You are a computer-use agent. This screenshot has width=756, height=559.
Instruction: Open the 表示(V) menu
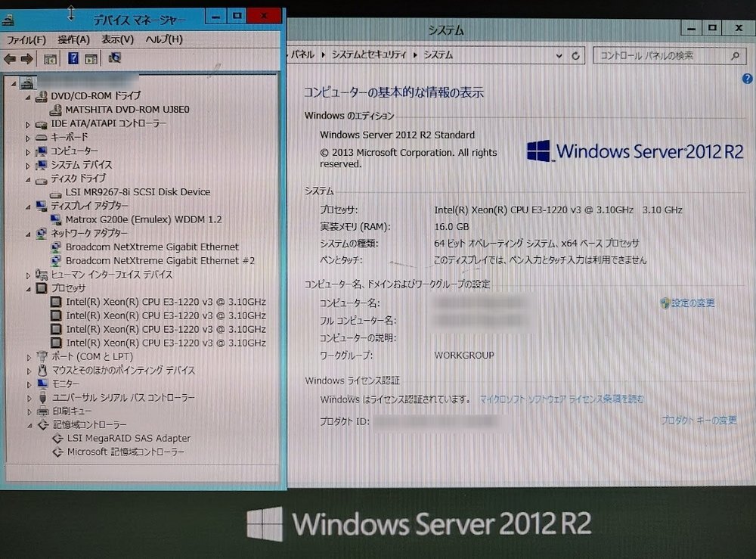pyautogui.click(x=118, y=39)
